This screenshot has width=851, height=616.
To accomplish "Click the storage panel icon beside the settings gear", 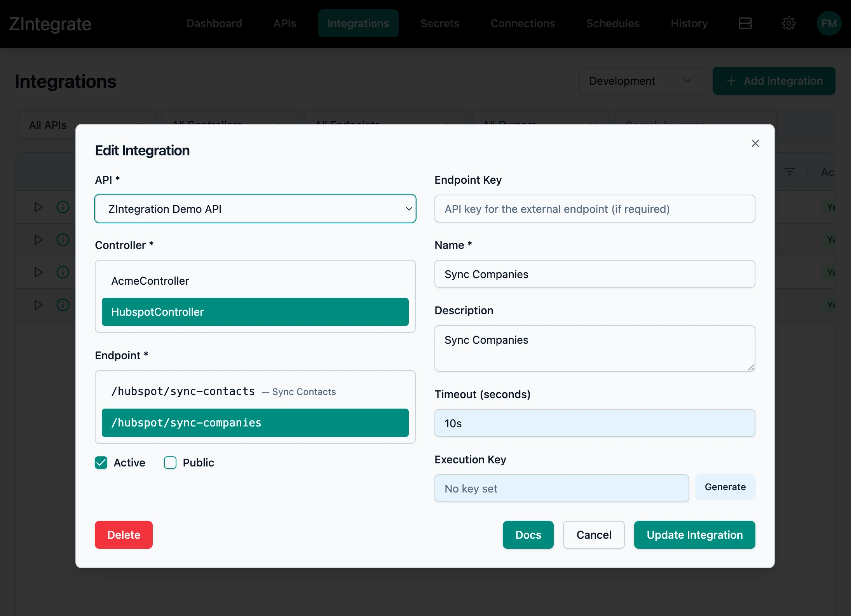I will (x=745, y=23).
